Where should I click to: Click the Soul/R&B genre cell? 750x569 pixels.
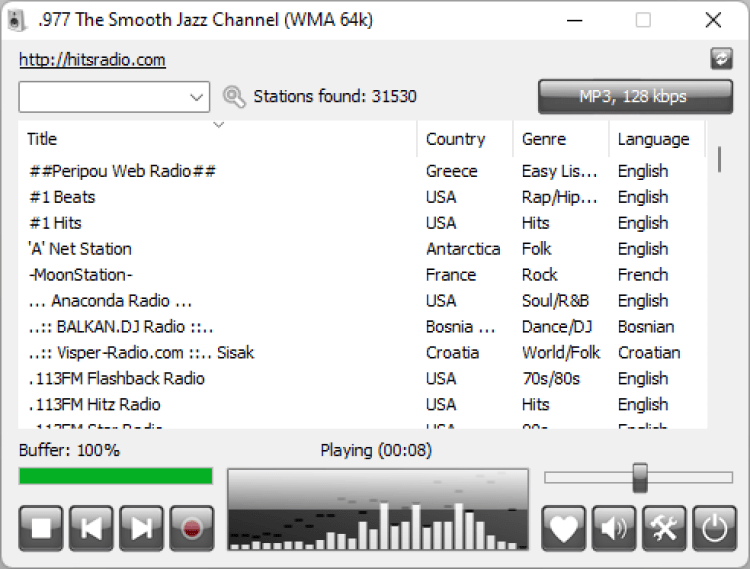click(555, 301)
